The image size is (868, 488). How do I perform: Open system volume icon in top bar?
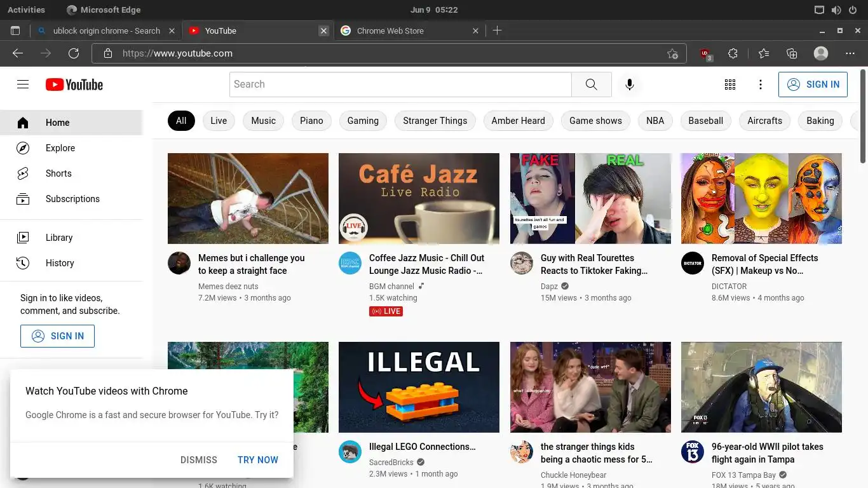[836, 10]
